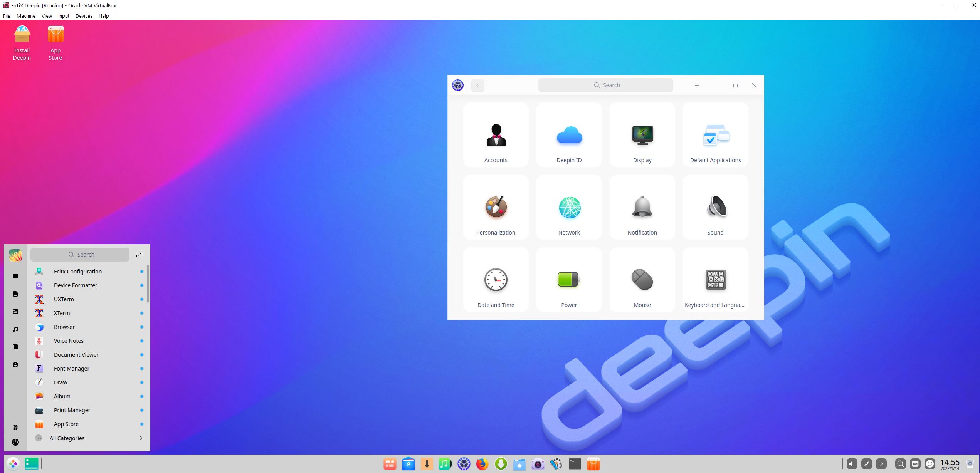Screen dimensions: 980x473
Task: Open the Music player from the dock
Action: tap(445, 464)
